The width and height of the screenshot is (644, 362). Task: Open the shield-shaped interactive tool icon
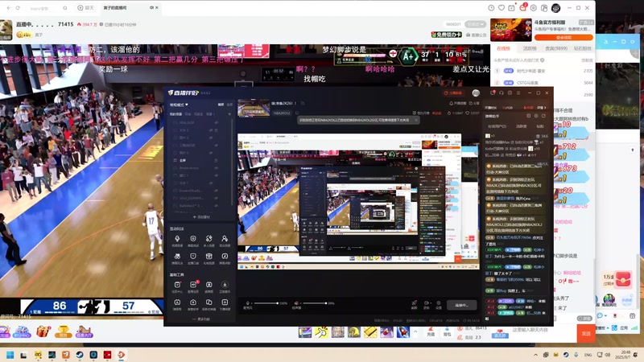193,240
